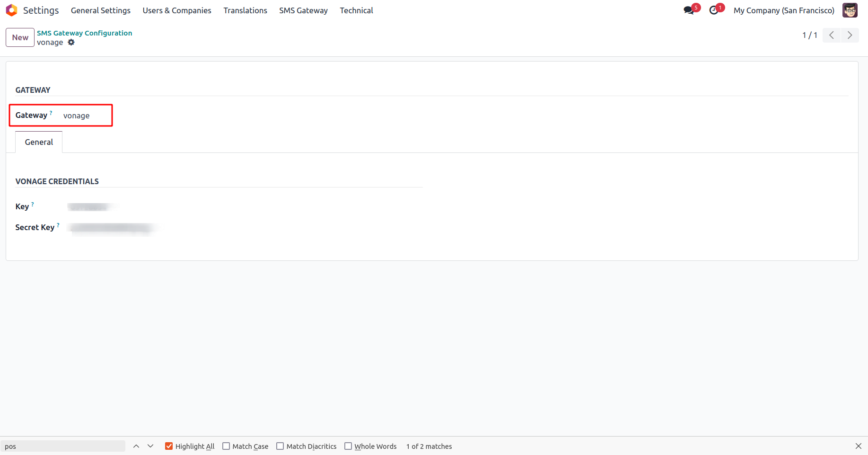
Task: Click the Gateway field help question mark
Action: pos(51,112)
